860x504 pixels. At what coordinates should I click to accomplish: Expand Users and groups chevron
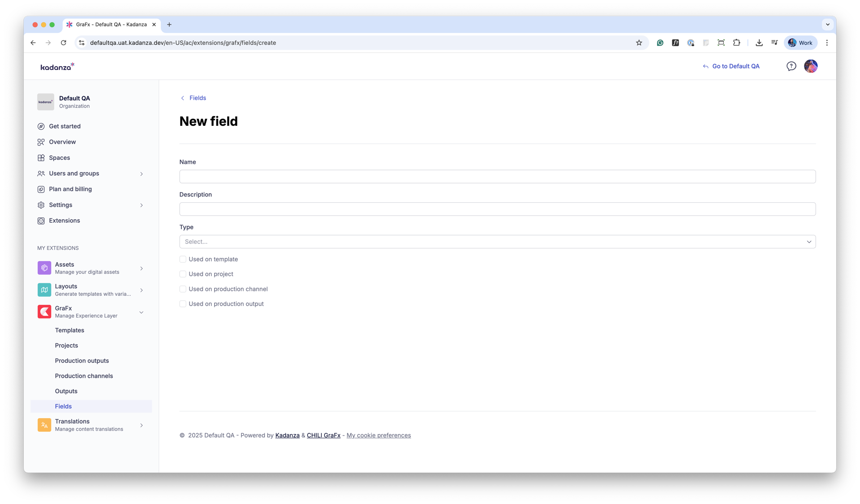142,174
